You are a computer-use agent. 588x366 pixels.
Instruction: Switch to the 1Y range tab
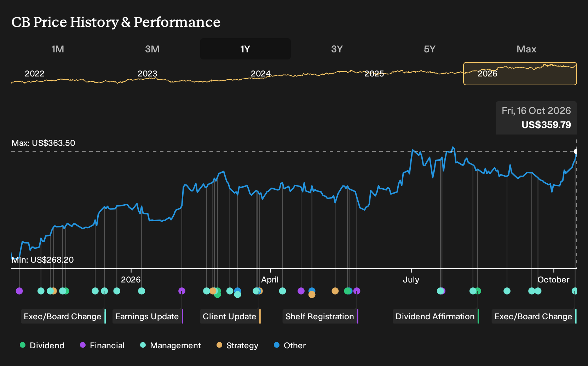point(245,49)
